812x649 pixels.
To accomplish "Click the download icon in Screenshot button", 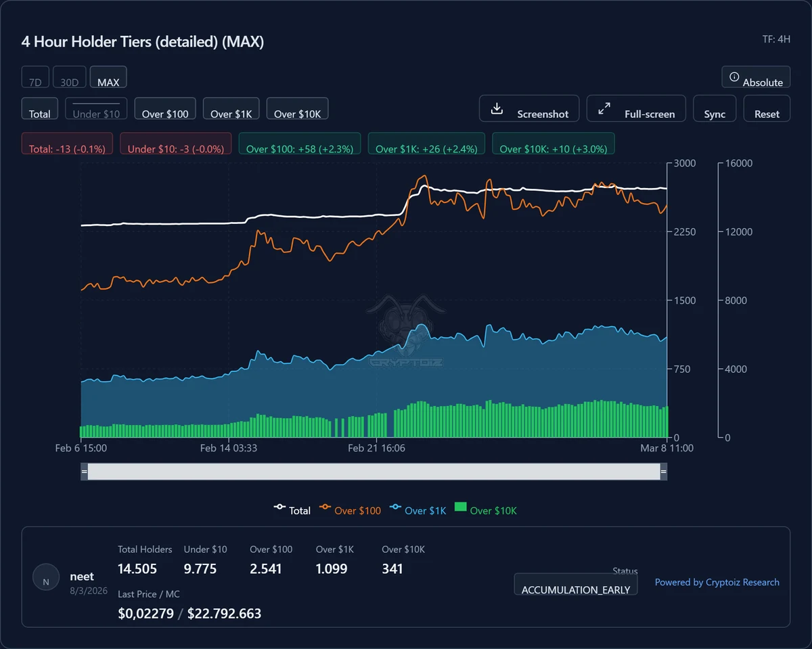I will 497,108.
